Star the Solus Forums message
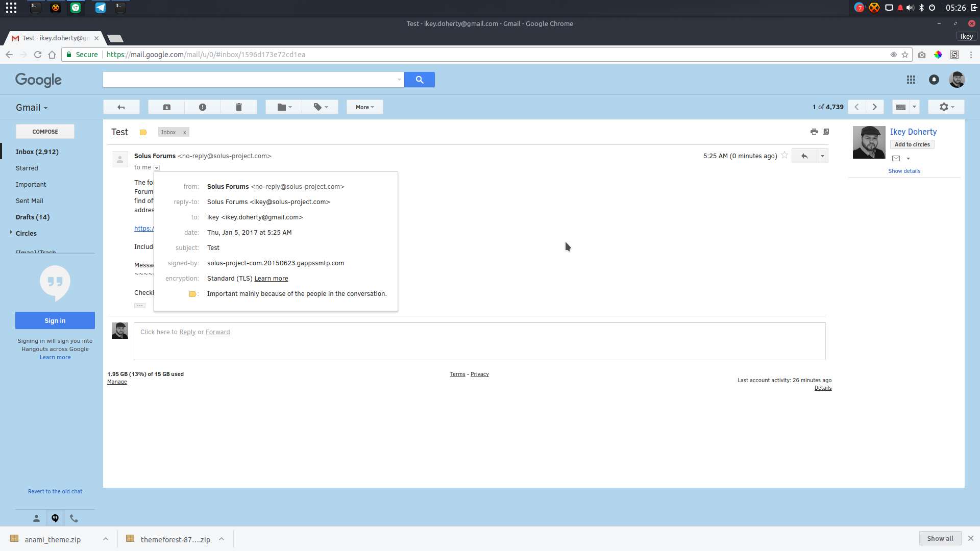 tap(785, 155)
